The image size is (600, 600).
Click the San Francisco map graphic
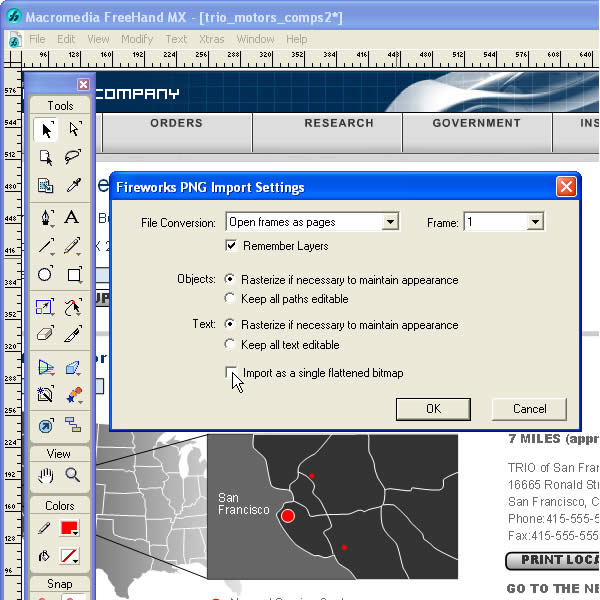[x=332, y=507]
